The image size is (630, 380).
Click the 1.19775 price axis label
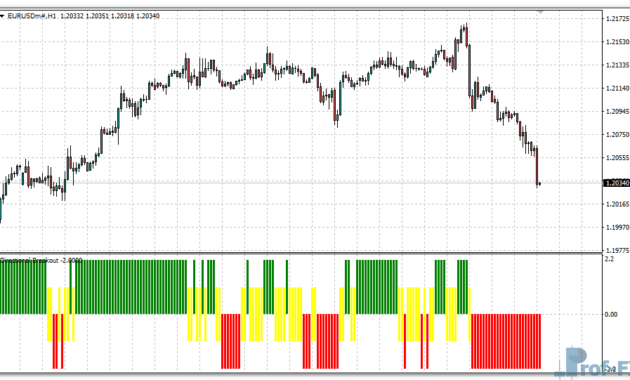click(x=618, y=251)
